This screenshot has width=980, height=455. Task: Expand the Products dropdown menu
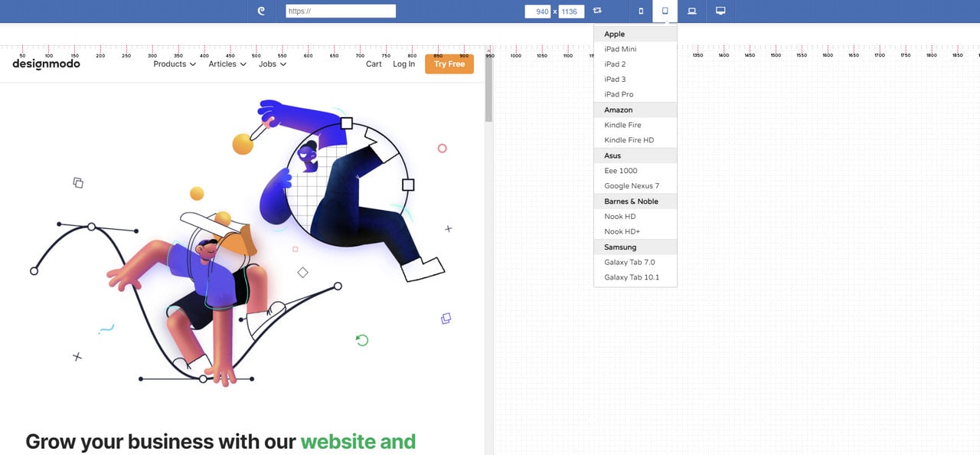pos(175,64)
